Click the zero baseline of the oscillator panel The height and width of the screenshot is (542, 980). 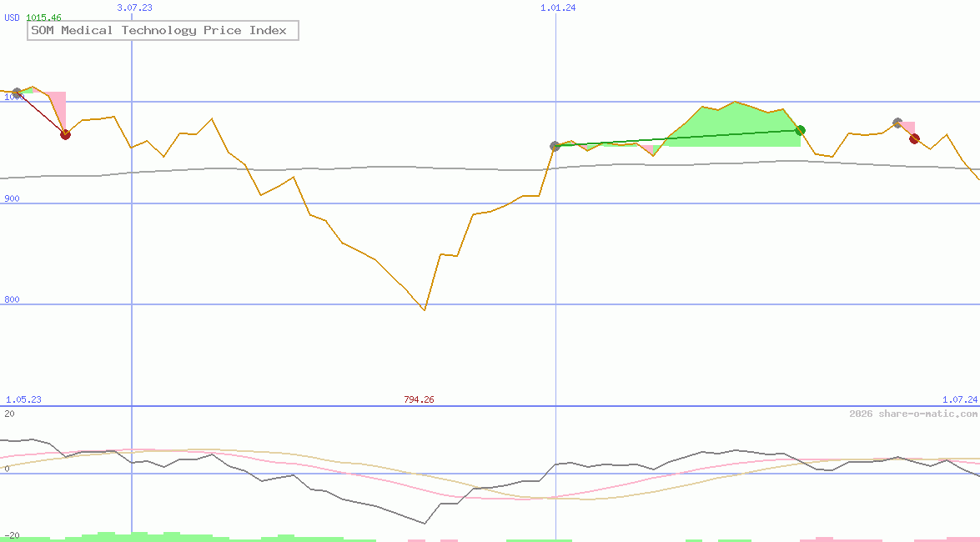(334, 472)
